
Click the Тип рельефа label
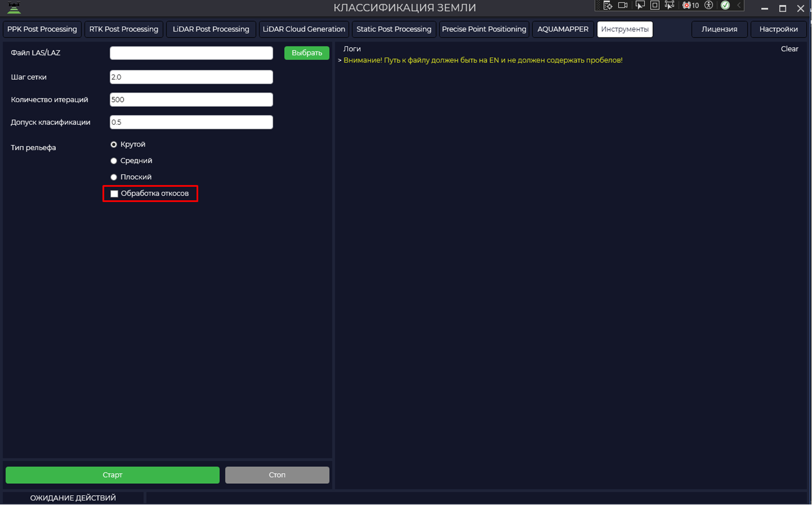tap(34, 148)
